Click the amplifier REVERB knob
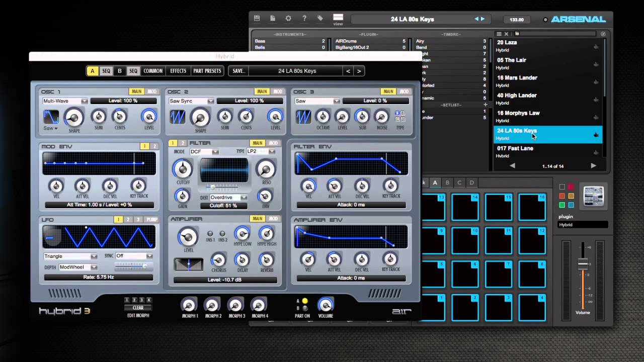The height and width of the screenshot is (362, 644). [x=266, y=259]
